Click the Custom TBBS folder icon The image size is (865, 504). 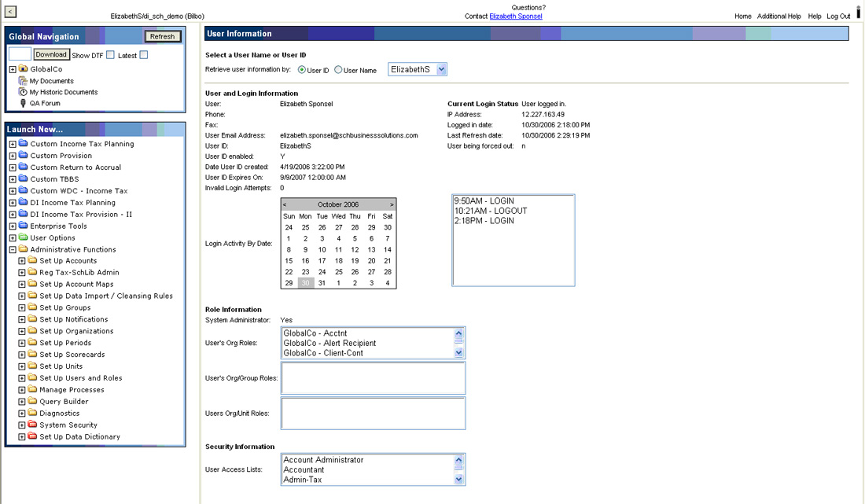23,178
